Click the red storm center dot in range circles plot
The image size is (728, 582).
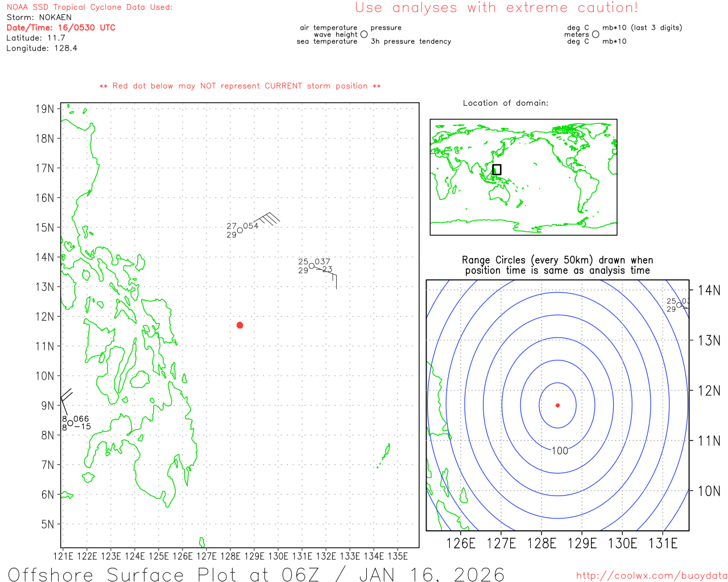(558, 405)
